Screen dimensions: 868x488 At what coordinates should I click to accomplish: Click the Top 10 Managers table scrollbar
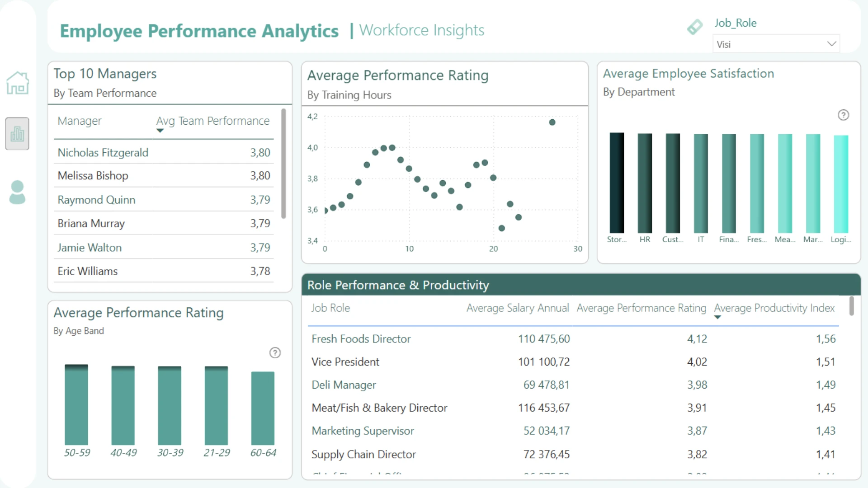283,164
